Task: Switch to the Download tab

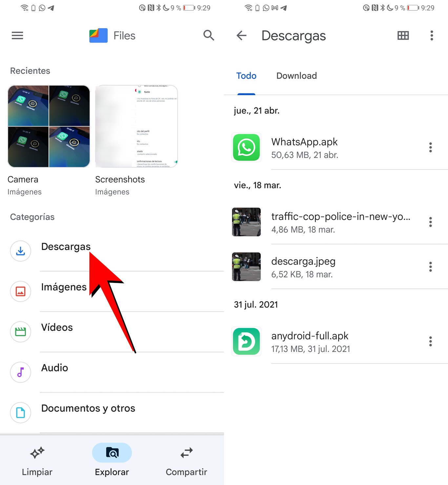Action: coord(296,76)
